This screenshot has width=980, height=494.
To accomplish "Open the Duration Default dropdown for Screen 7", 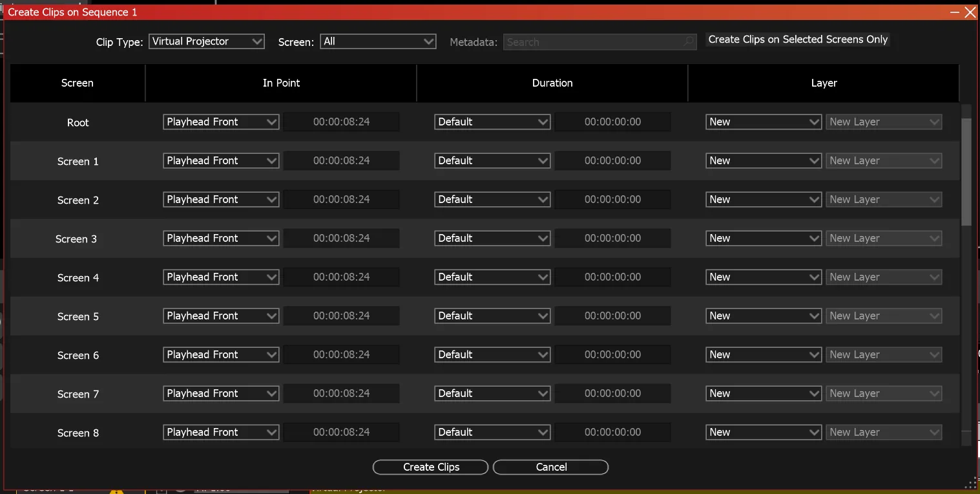I will click(x=492, y=393).
